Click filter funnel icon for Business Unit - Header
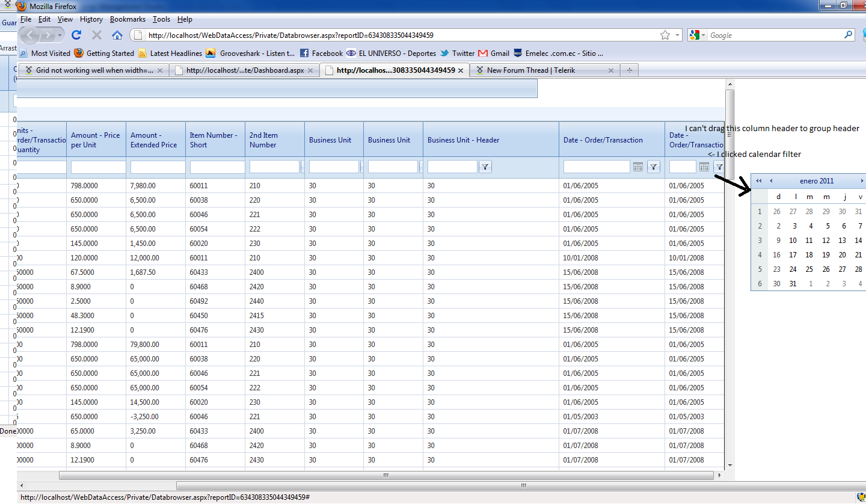Screen dimensions: 866x504 coord(485,167)
